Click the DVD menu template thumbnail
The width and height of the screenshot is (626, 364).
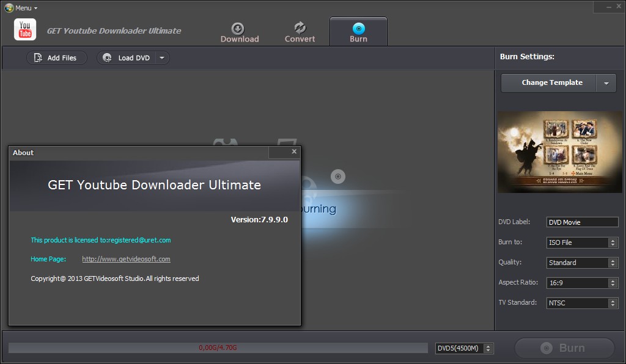click(x=559, y=152)
